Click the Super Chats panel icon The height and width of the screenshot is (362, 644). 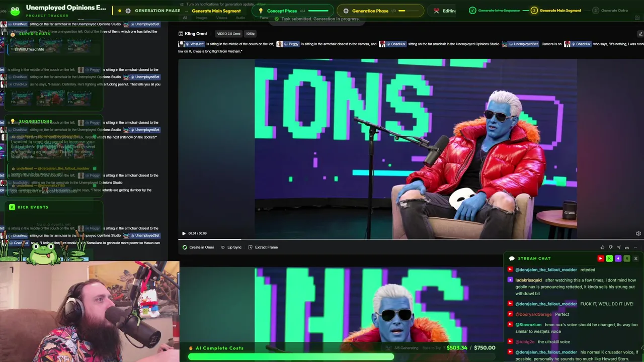[13, 34]
